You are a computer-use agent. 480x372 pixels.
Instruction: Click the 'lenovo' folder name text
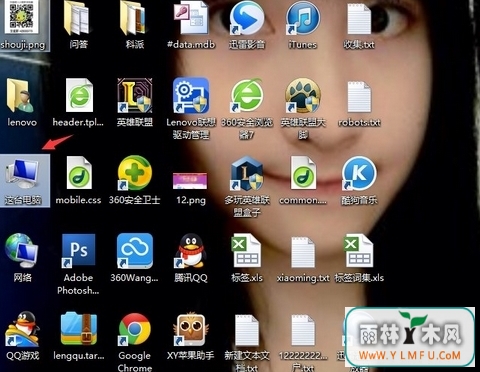[x=22, y=122]
